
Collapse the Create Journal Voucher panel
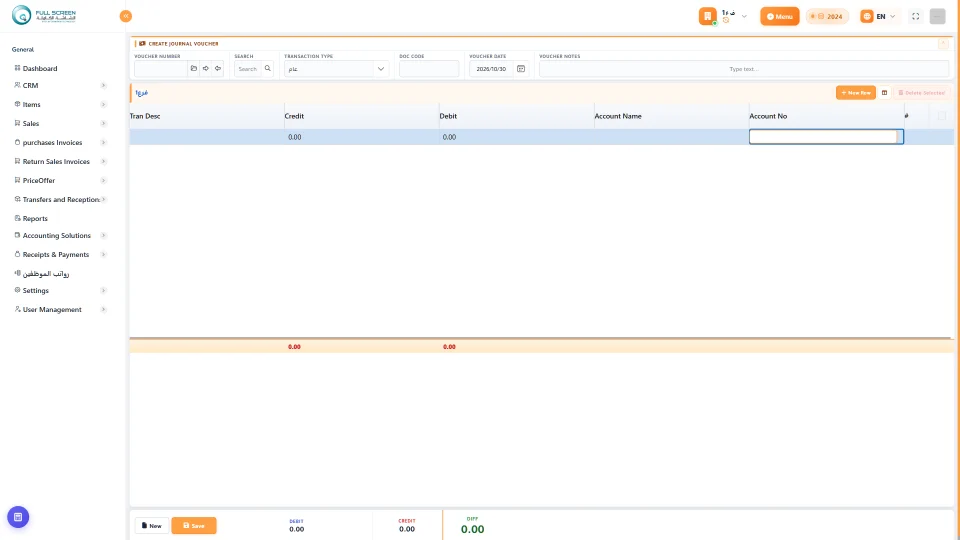(943, 43)
